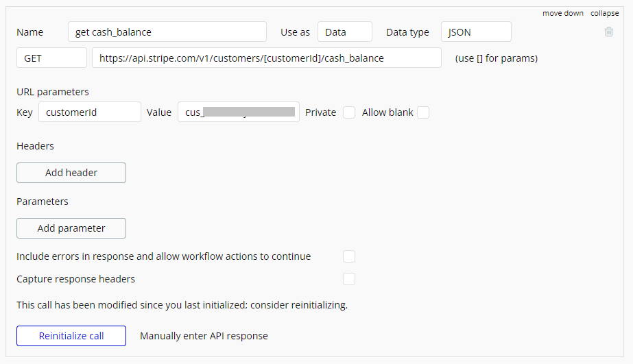Click the Add header button
The image size is (633, 364).
(71, 173)
